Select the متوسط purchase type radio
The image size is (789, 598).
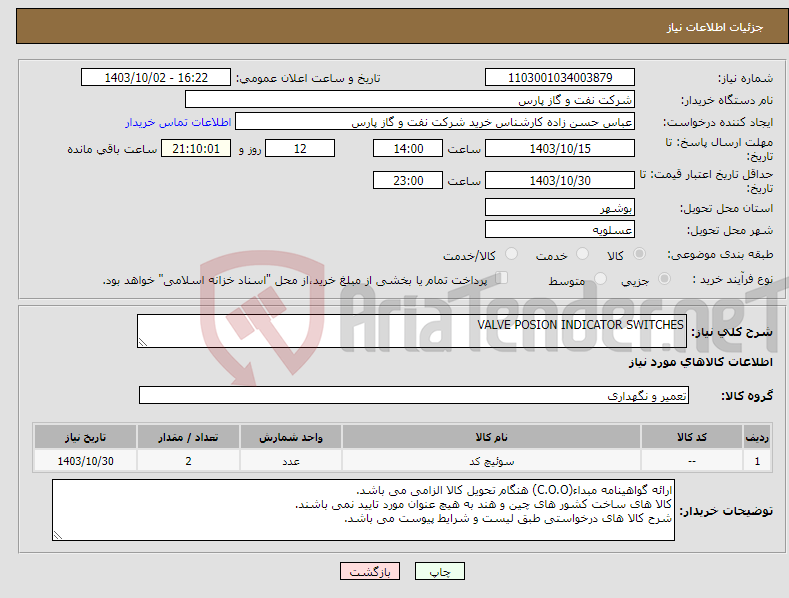tap(600, 278)
